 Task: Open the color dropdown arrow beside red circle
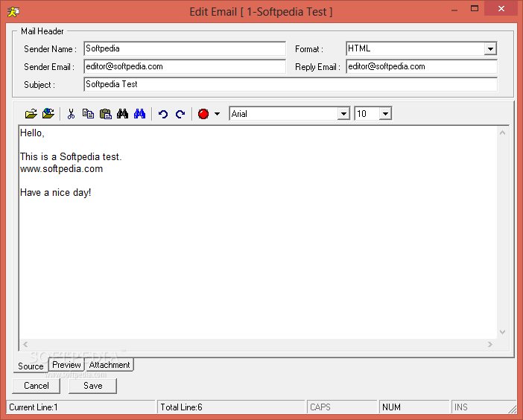(217, 114)
